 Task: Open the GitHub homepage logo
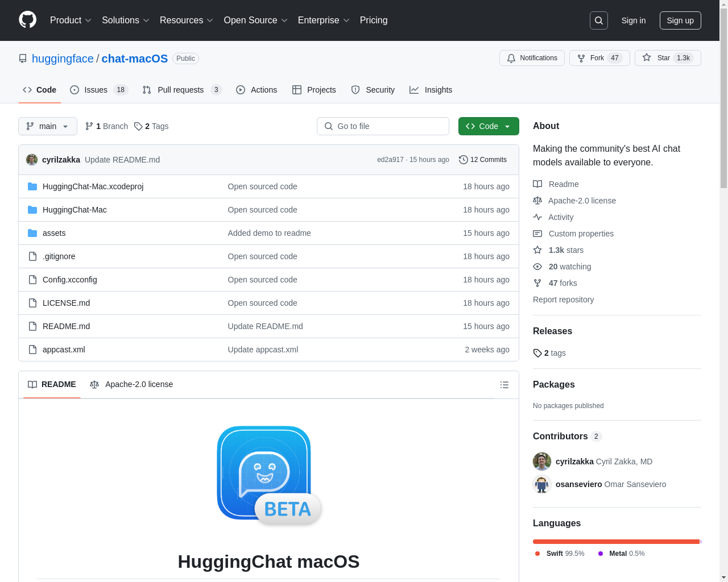(x=28, y=20)
